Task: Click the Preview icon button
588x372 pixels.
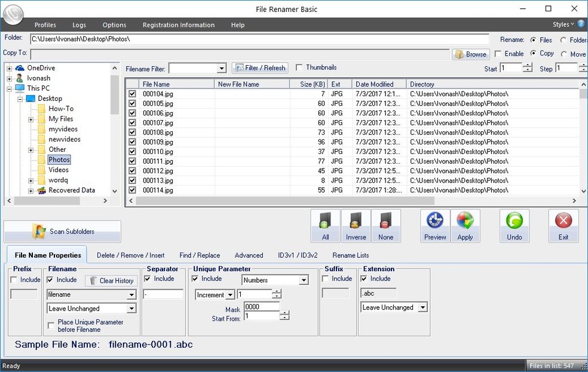Action: click(x=435, y=226)
